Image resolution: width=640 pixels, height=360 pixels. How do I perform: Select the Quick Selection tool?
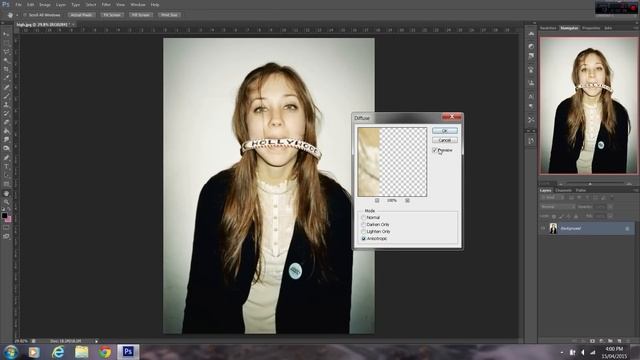coord(6,61)
